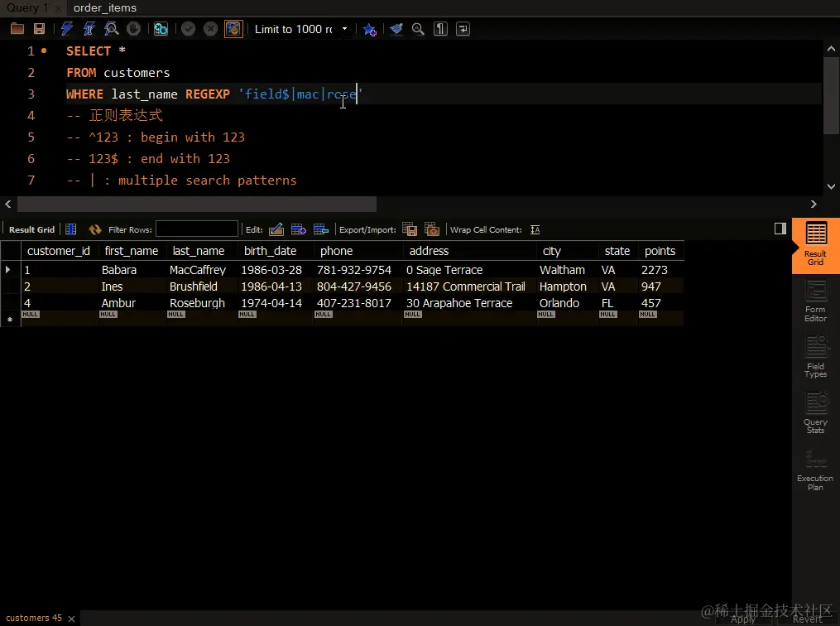Toggle result grid columns view icon

(70, 229)
